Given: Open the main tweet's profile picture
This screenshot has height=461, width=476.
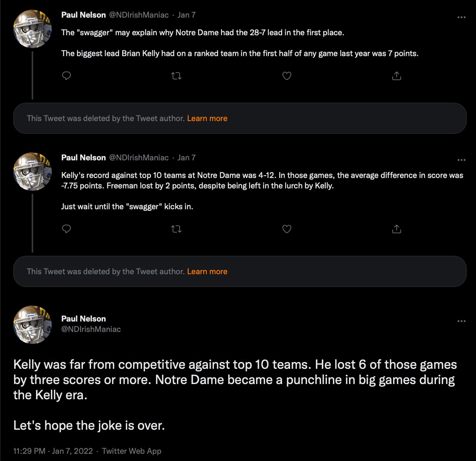Looking at the screenshot, I should coord(32,325).
